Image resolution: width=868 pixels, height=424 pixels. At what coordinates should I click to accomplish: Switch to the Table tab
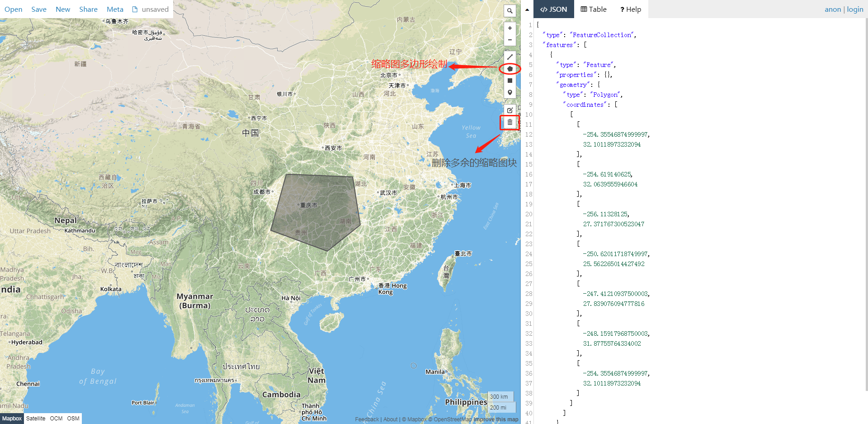point(593,9)
